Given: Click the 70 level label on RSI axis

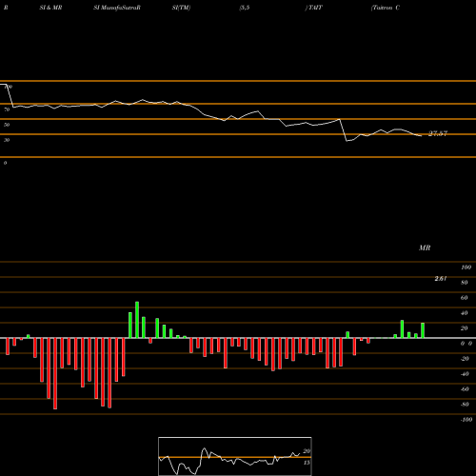Looking at the screenshot, I should point(7,109).
